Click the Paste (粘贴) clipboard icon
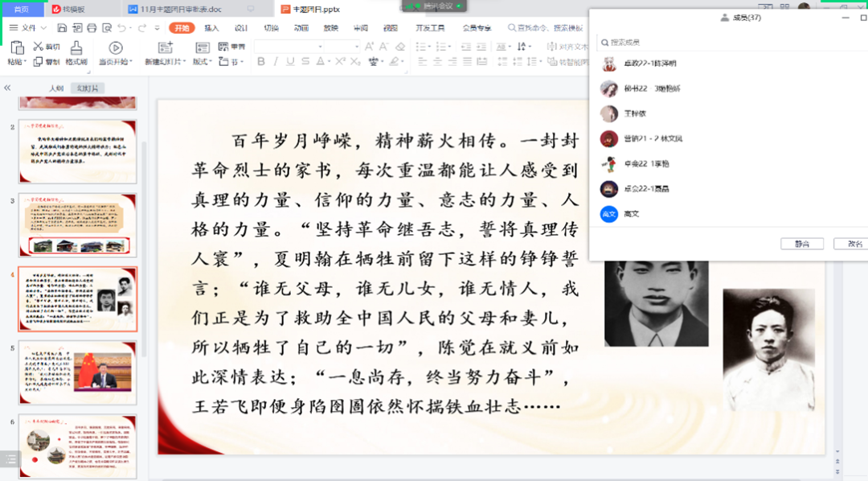868x481 pixels. tap(17, 48)
